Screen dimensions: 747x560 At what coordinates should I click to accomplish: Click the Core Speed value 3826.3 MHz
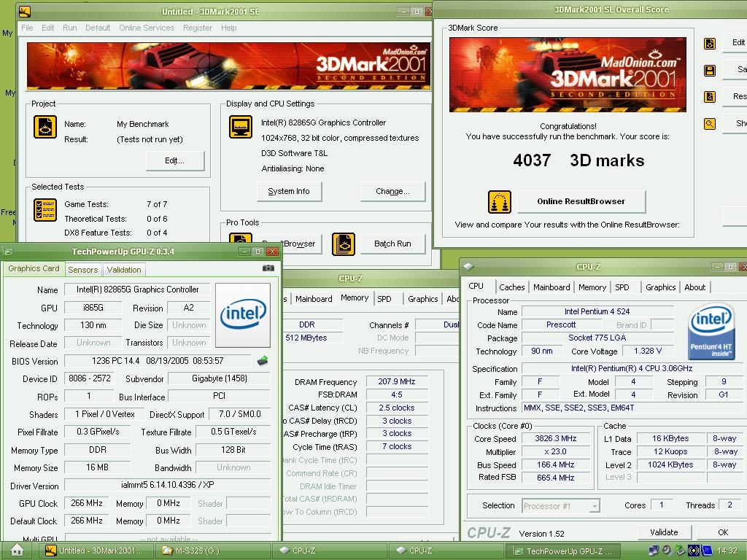point(555,438)
